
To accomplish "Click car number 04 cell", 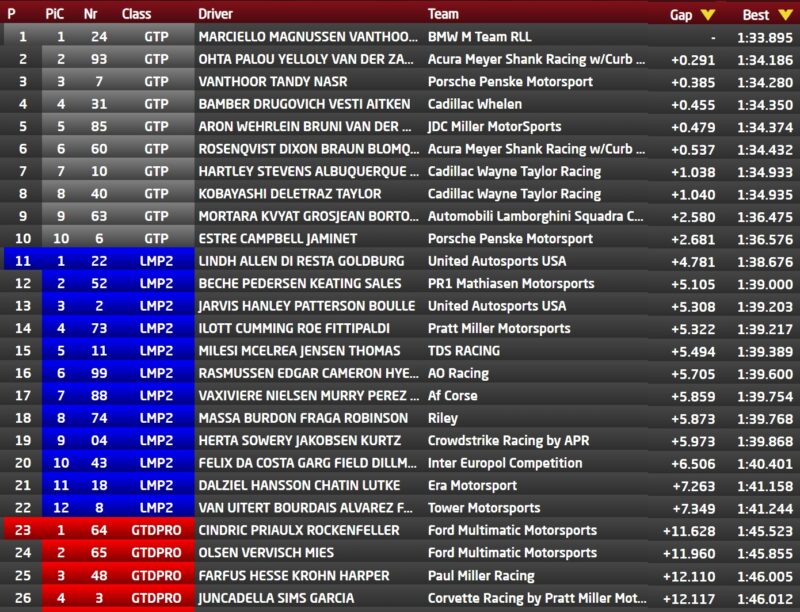I will click(x=99, y=441).
